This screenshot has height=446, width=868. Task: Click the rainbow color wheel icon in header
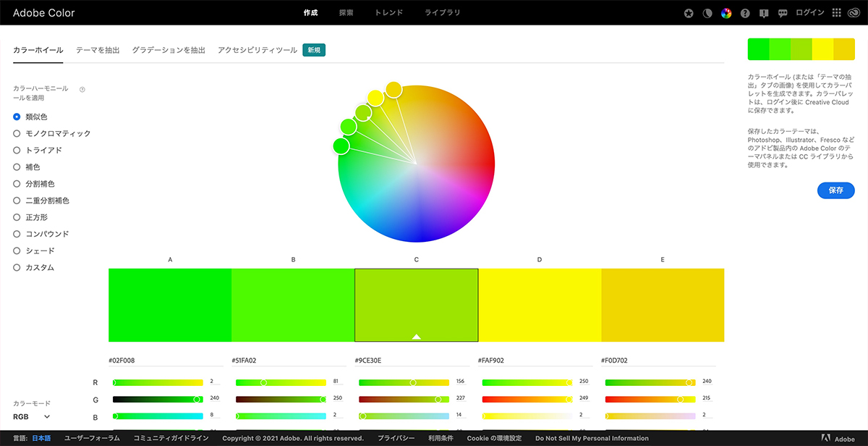click(726, 13)
